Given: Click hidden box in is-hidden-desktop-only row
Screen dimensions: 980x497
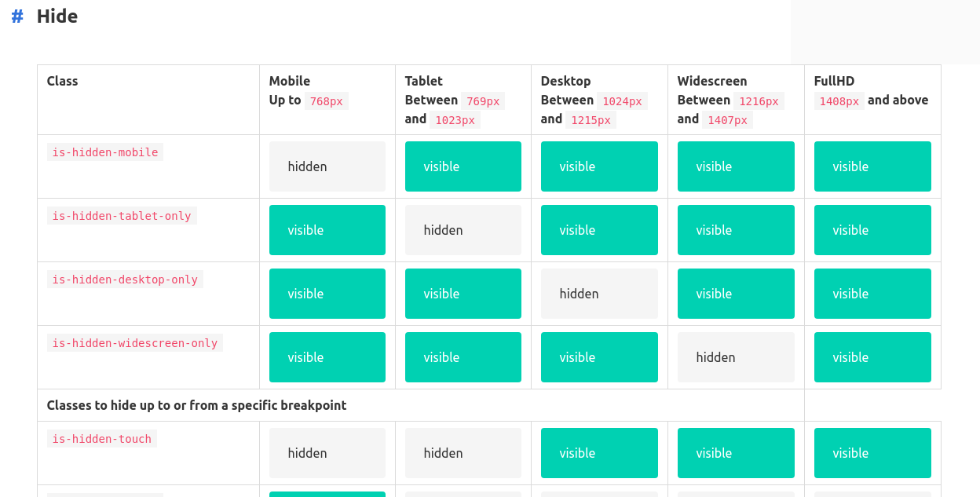Looking at the screenshot, I should (598, 294).
